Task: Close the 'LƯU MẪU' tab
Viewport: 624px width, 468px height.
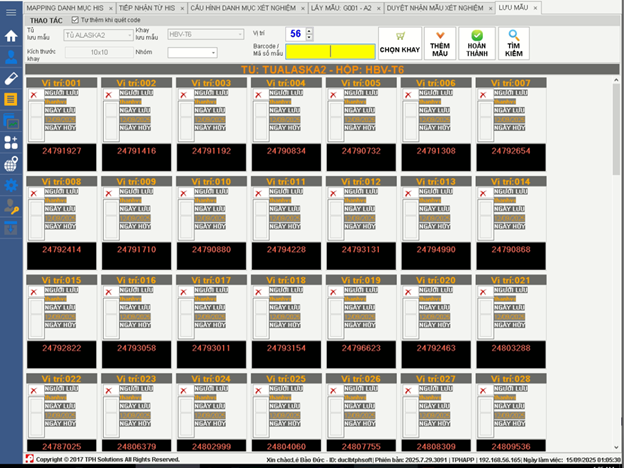Action: click(536, 7)
